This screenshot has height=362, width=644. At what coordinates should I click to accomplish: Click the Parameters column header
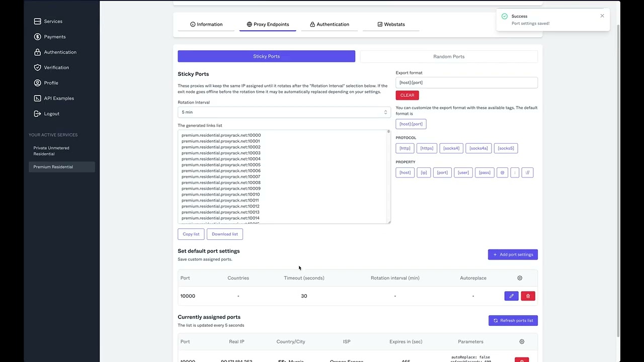[470, 341]
